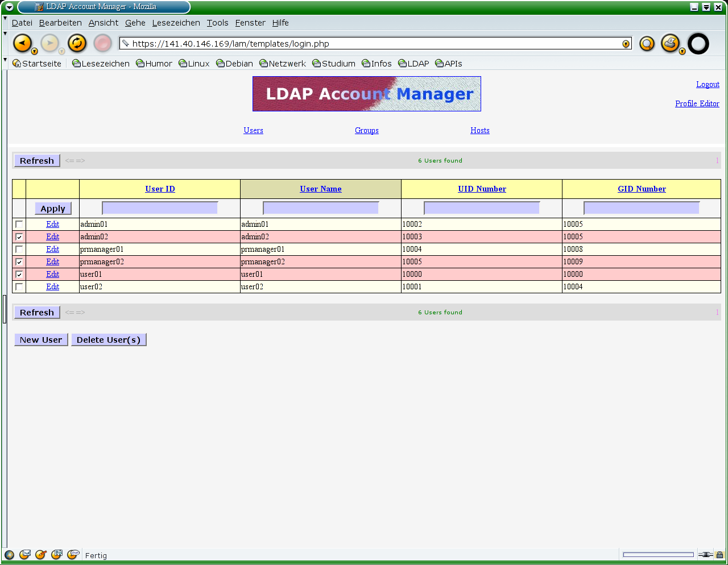This screenshot has width=728, height=565.
Task: Collapse the navigation toolbar grippy
Action: pos(5,44)
